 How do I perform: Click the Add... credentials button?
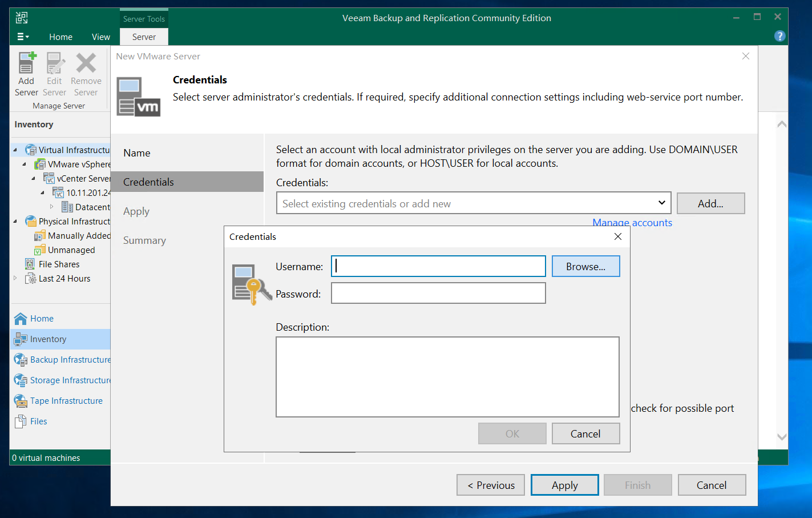710,203
